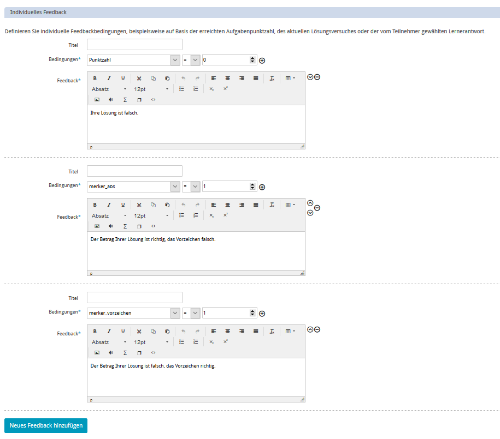
Task: Open source code view in Punktzahl feedback editor
Action: pyautogui.click(x=153, y=99)
